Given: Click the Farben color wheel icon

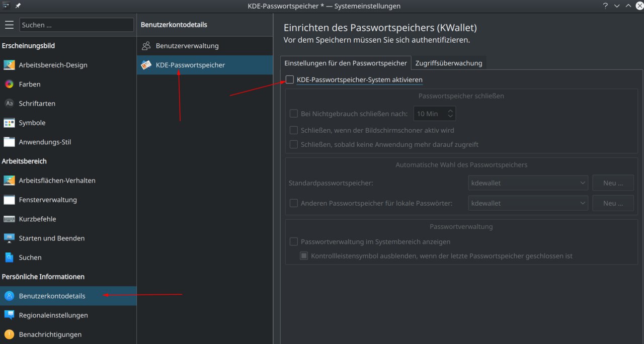Looking at the screenshot, I should pyautogui.click(x=9, y=84).
